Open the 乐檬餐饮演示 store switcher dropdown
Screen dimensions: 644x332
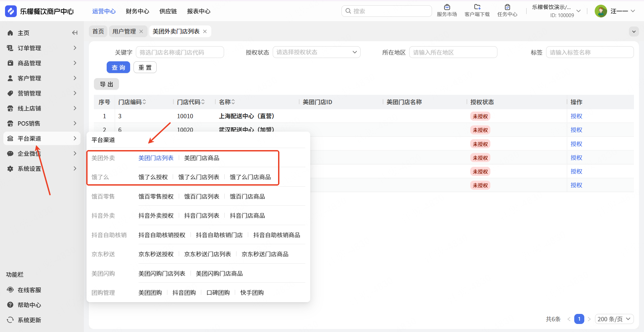pyautogui.click(x=579, y=11)
